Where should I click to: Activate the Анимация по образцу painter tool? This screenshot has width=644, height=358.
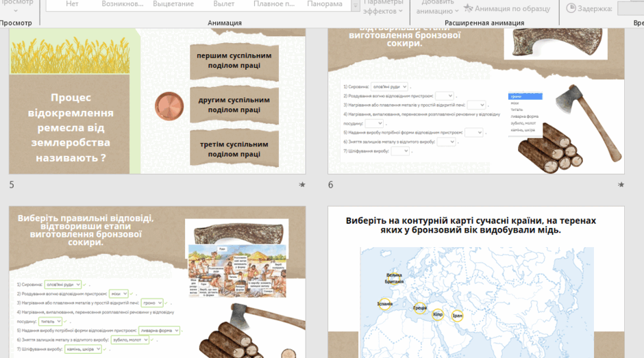(507, 8)
